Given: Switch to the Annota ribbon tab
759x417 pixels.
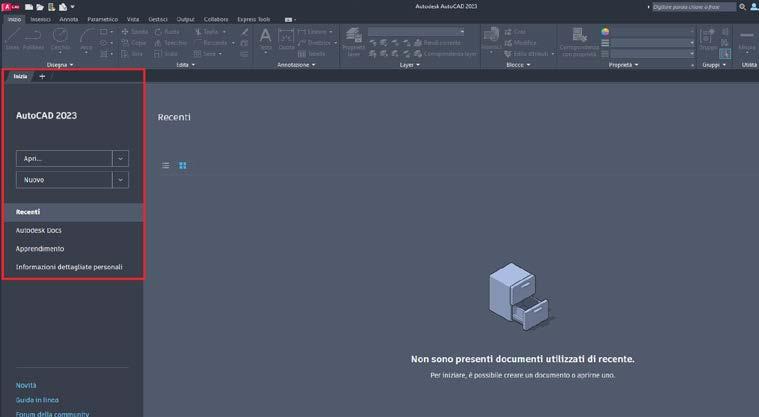Looking at the screenshot, I should pyautogui.click(x=69, y=19).
